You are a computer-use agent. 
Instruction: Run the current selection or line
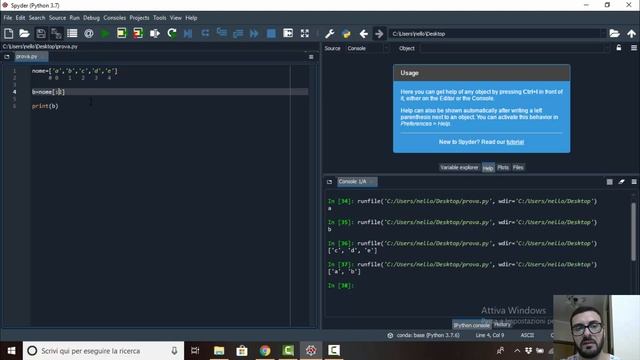(x=155, y=33)
